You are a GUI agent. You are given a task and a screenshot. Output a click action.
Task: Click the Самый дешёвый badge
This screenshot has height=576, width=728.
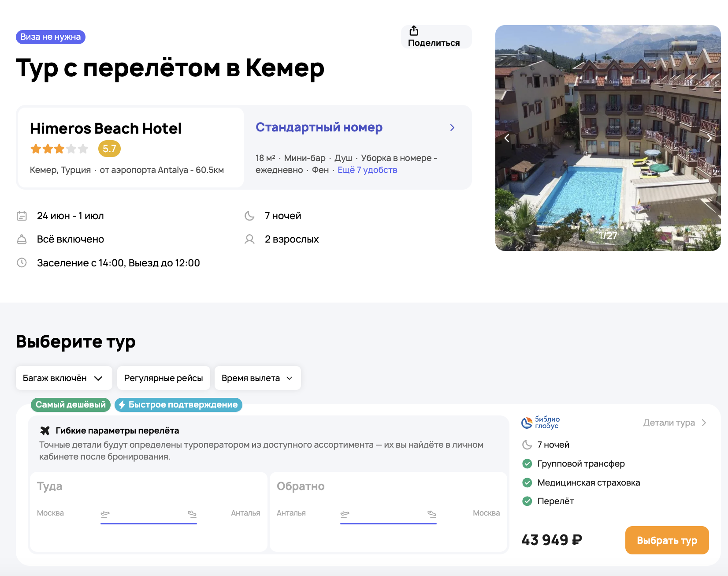pyautogui.click(x=71, y=404)
